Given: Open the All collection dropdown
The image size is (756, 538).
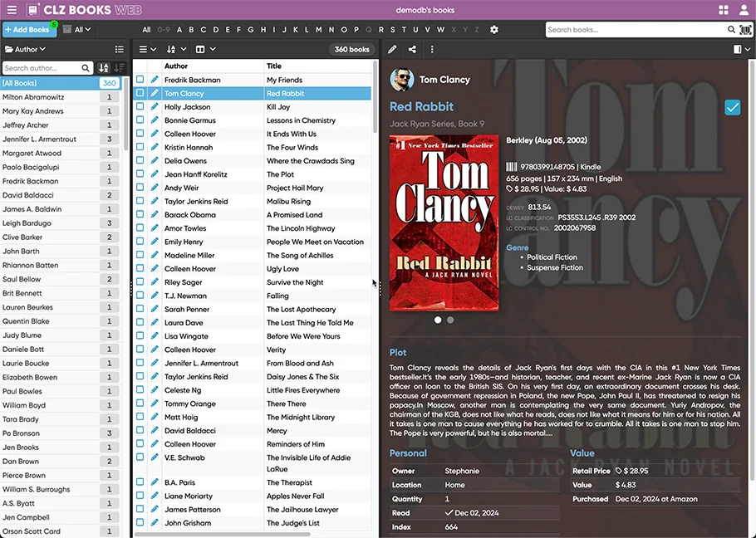Looking at the screenshot, I should coord(76,29).
